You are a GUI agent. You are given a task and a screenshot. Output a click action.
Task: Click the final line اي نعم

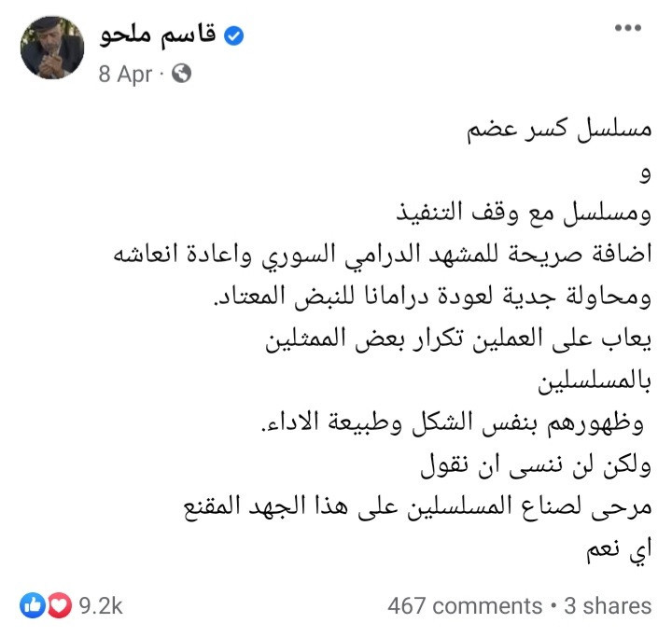[620, 549]
